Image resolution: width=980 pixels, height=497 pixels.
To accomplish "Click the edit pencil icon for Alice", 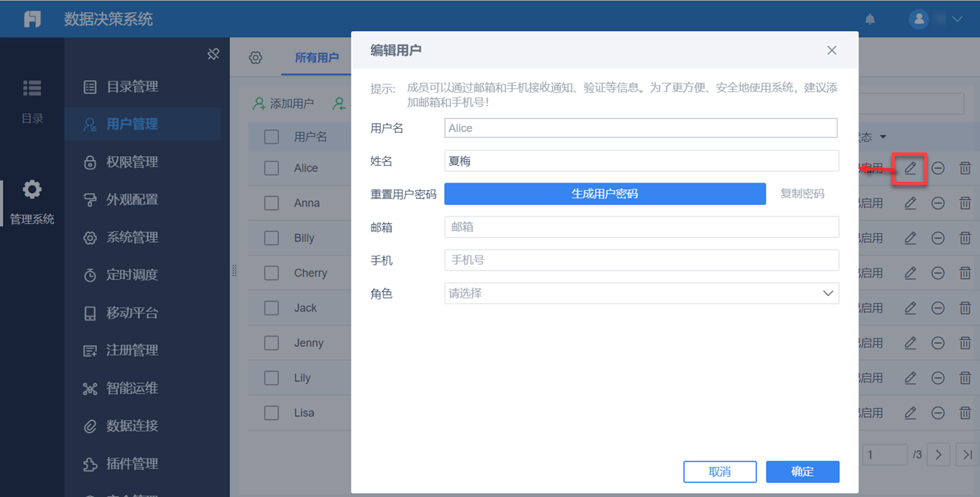I will tap(911, 168).
